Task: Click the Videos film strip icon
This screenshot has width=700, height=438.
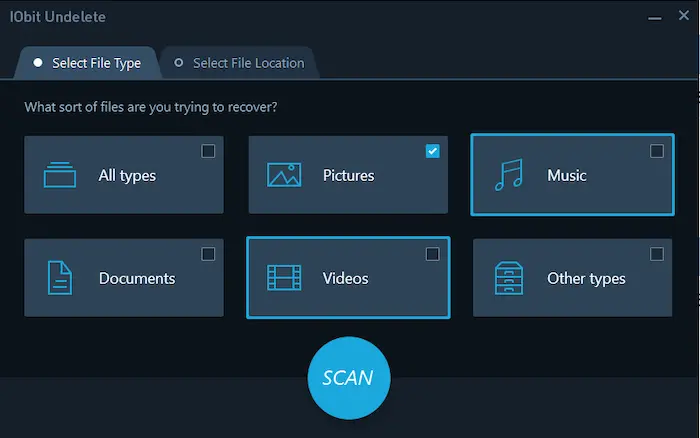Action: 284,278
